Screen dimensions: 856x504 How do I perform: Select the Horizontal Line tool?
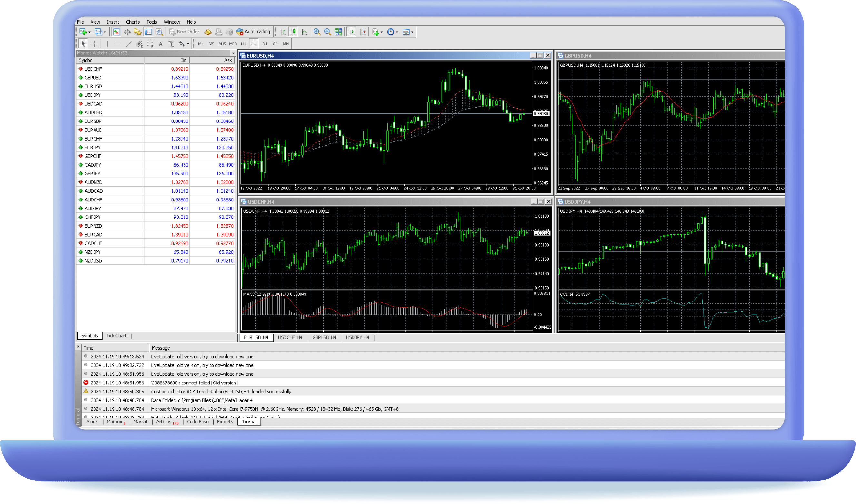118,44
